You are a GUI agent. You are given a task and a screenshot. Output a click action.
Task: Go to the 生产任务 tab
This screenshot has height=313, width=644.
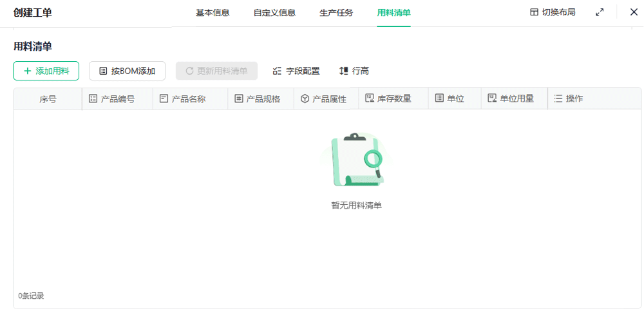coord(336,13)
